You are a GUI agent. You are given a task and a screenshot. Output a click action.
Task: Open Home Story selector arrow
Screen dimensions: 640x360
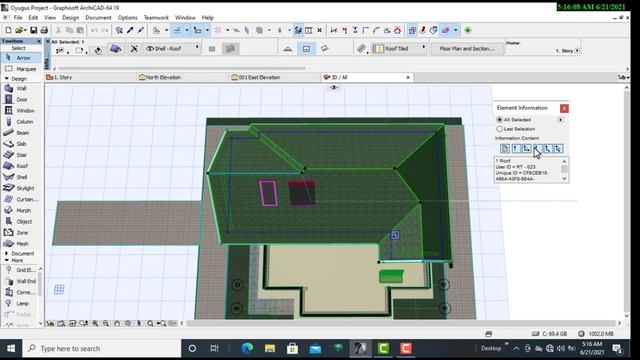[577, 51]
